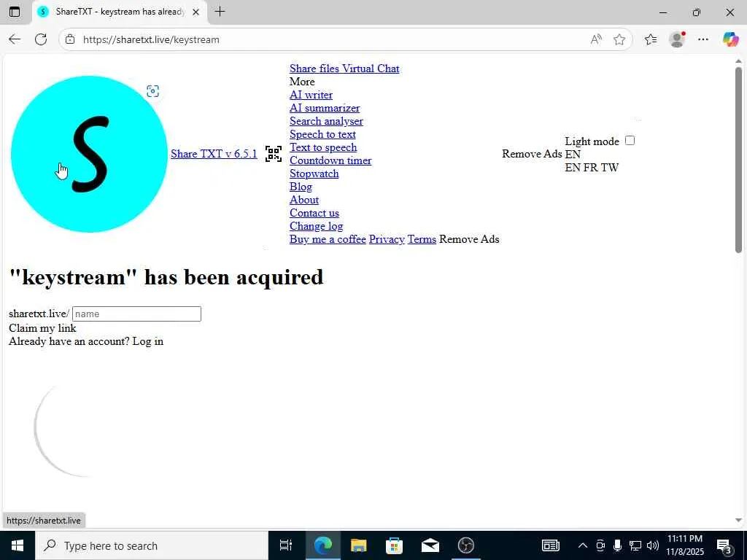Open Virtual Chat link
This screenshot has height=560, width=747.
pos(371,68)
